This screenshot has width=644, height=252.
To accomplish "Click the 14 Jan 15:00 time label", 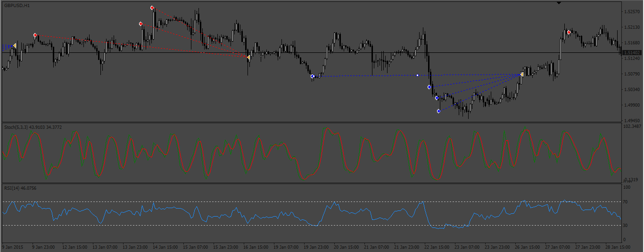I will (x=165, y=247).
